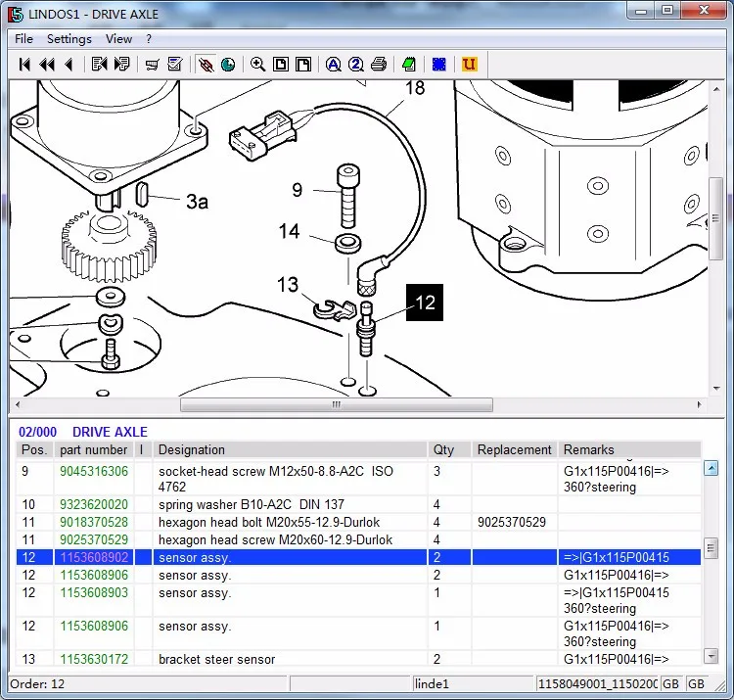Click 'bracket steer sensor' designation
Image resolution: width=734 pixels, height=700 pixels.
pos(216,659)
